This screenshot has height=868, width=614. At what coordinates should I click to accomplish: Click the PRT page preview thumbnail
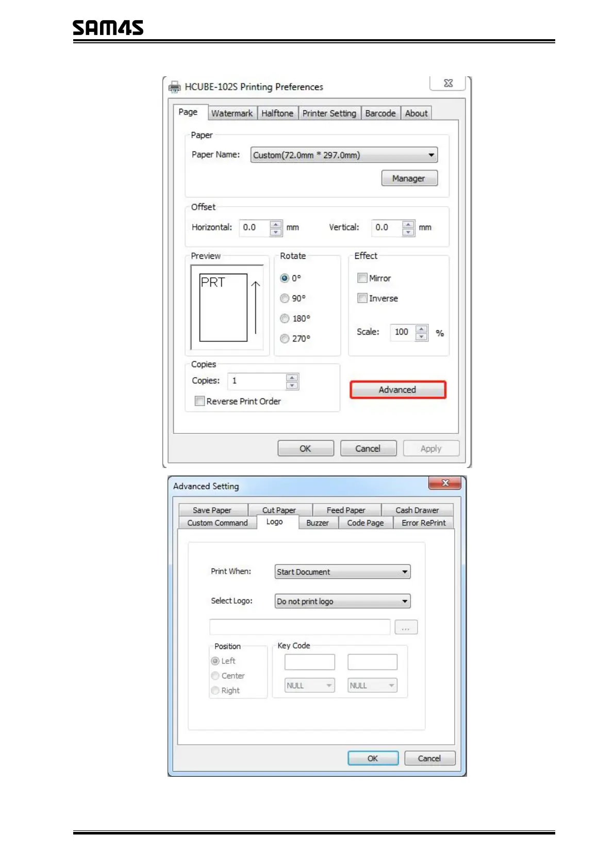(x=223, y=308)
